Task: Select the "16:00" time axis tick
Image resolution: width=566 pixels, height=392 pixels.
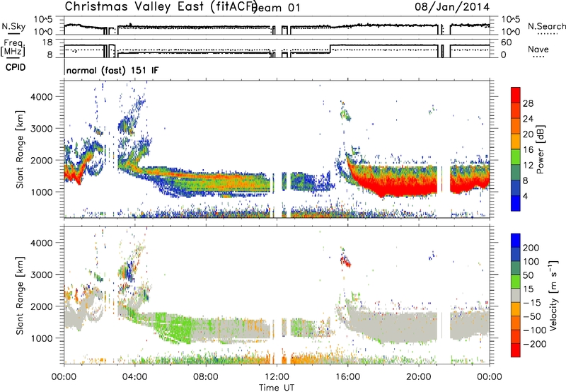Action: coord(347,377)
